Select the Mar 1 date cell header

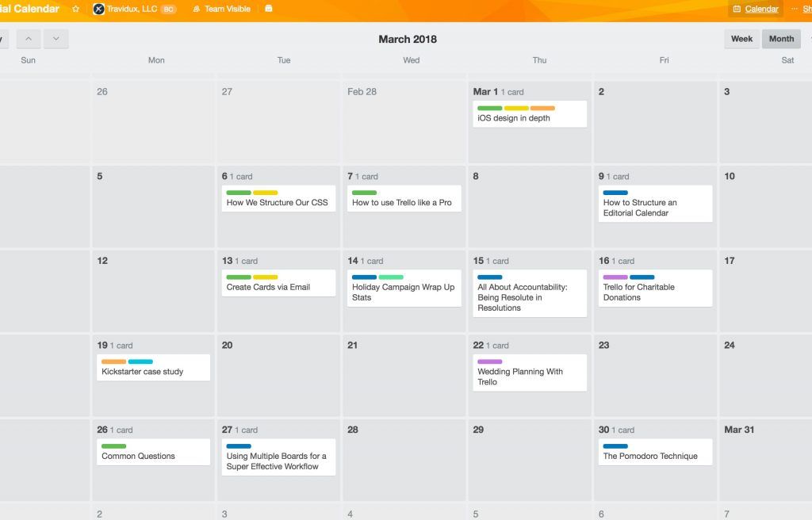pyautogui.click(x=485, y=91)
